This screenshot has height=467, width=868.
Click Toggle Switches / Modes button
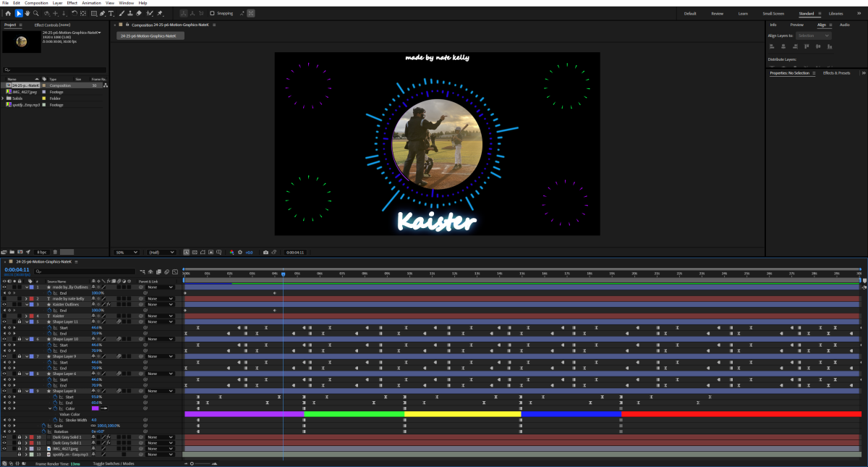[x=114, y=463]
